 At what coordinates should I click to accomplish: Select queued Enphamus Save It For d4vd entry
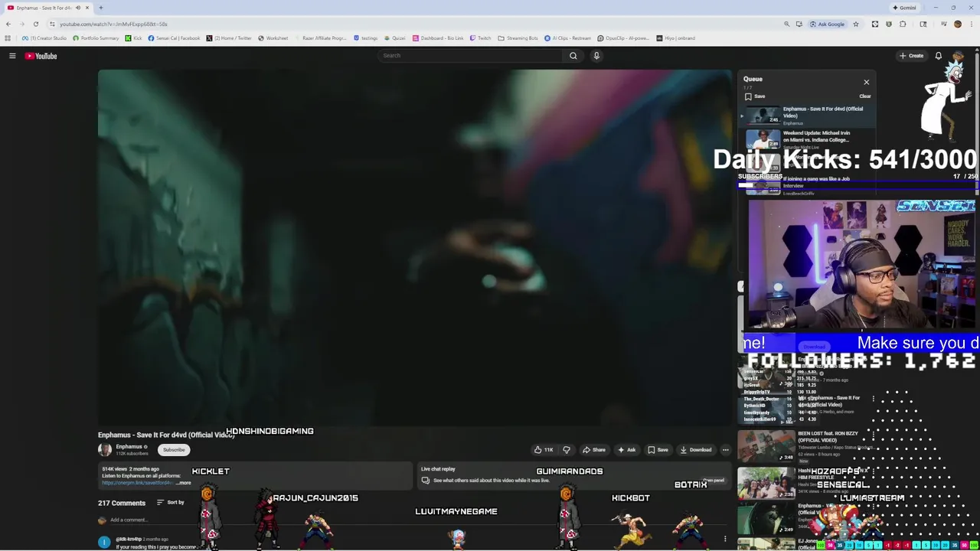pyautogui.click(x=808, y=116)
